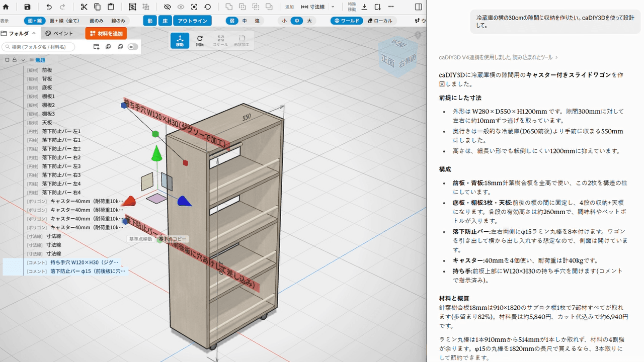
Task: Toggle 影 shadow display
Action: click(150, 21)
